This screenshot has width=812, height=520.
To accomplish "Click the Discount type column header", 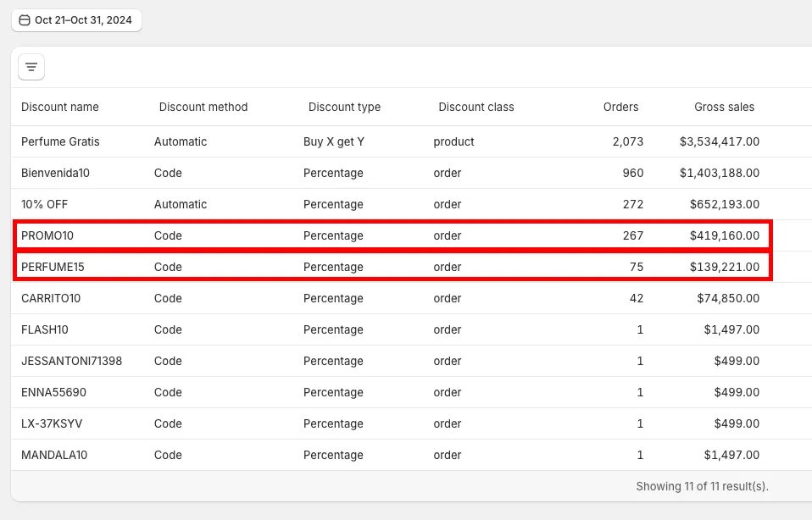I will (x=344, y=107).
